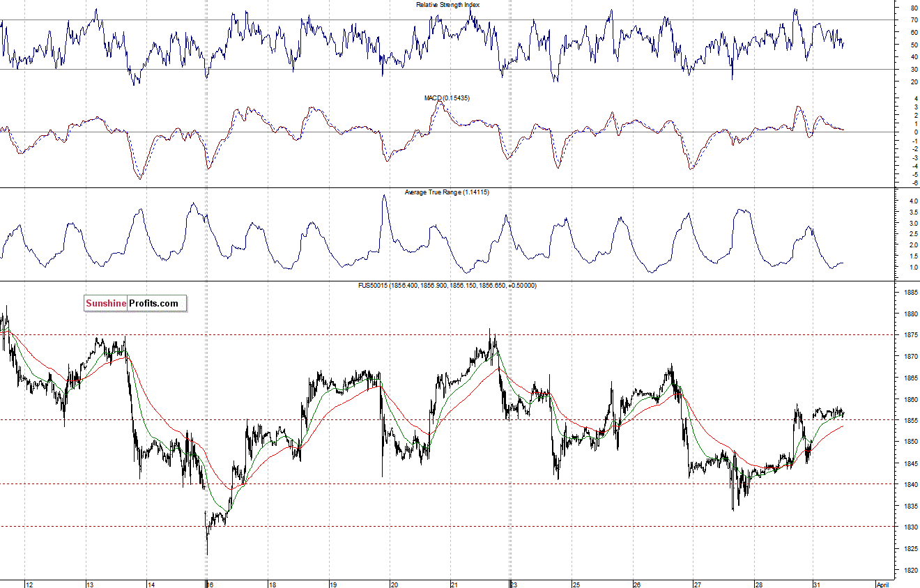Click the April label on the date axis
Image resolution: width=920 pixels, height=588 pixels.
pos(882,584)
